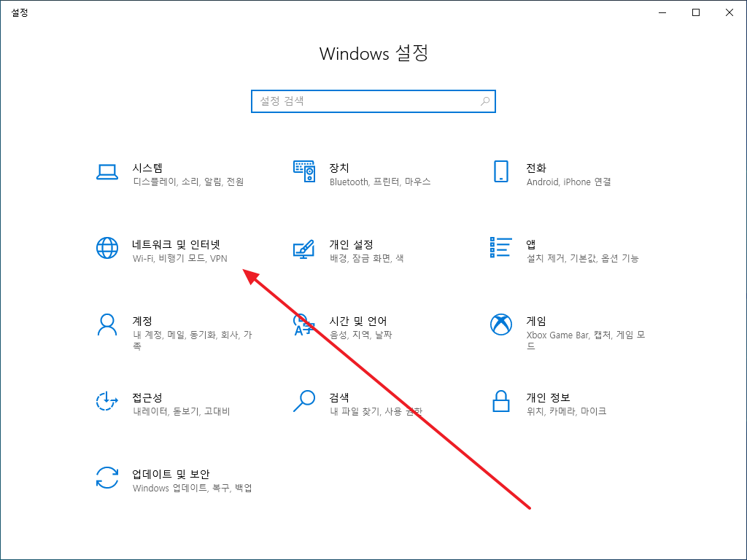Viewport: 747px width, 560px height.
Task: Click the 설정 window title text
Action: (x=20, y=13)
